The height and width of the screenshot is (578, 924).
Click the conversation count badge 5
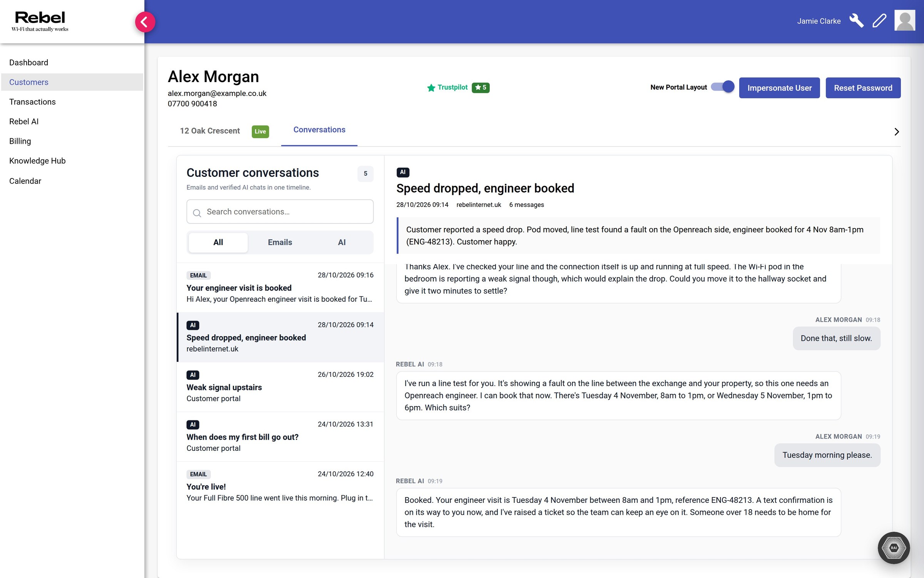point(365,173)
